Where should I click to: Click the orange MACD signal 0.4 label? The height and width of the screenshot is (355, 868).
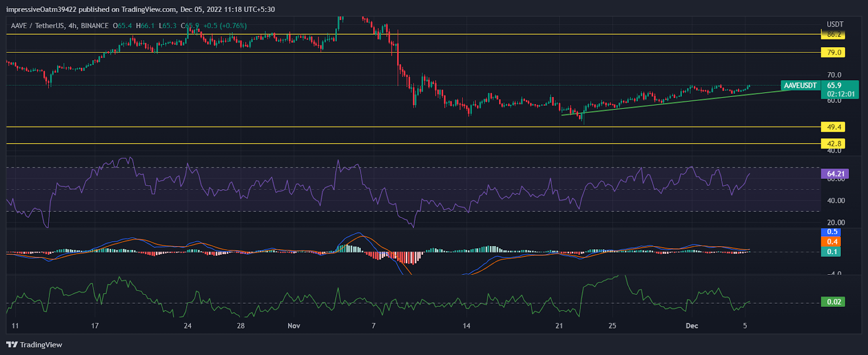pyautogui.click(x=832, y=242)
